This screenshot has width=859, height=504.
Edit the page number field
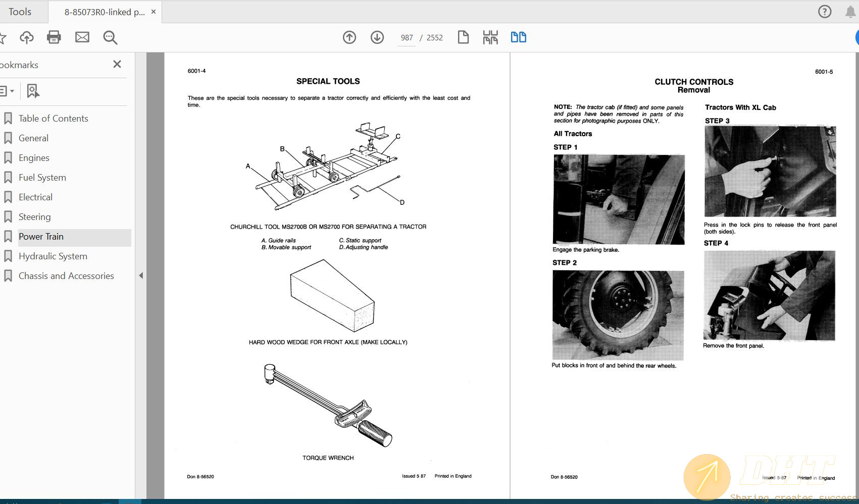click(406, 37)
